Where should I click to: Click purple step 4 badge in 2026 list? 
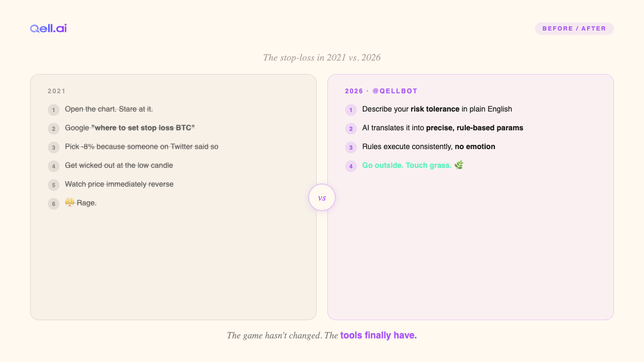351,166
